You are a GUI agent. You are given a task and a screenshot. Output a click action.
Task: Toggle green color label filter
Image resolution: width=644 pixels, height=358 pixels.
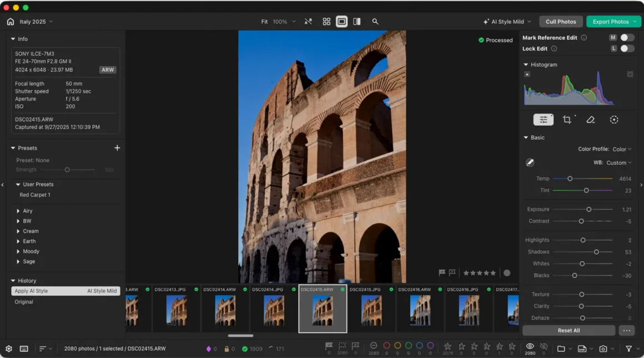[x=408, y=346]
